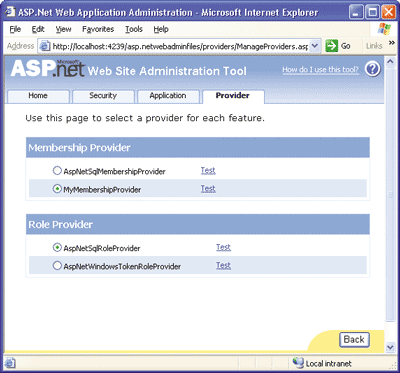400x373 pixels.
Task: Click the scrollbar down arrow
Action: coord(390,347)
